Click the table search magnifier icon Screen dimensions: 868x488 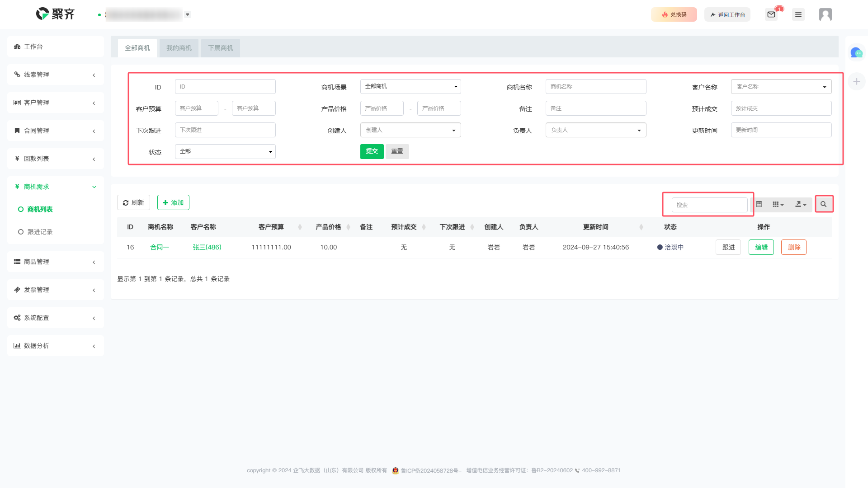824,204
